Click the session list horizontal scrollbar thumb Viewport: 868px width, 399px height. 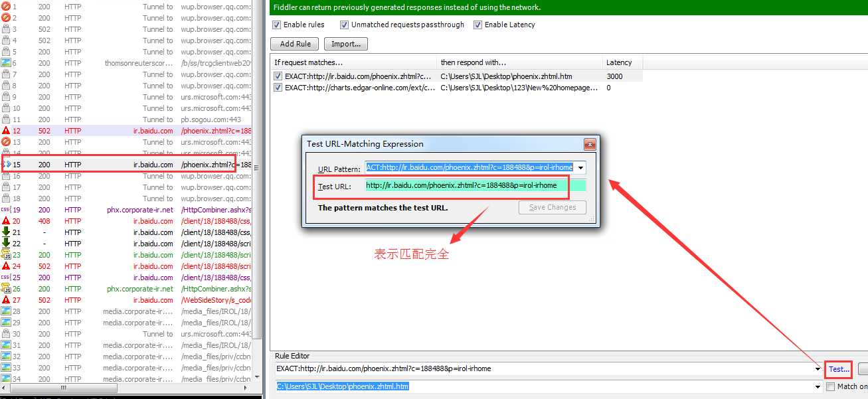(64, 388)
